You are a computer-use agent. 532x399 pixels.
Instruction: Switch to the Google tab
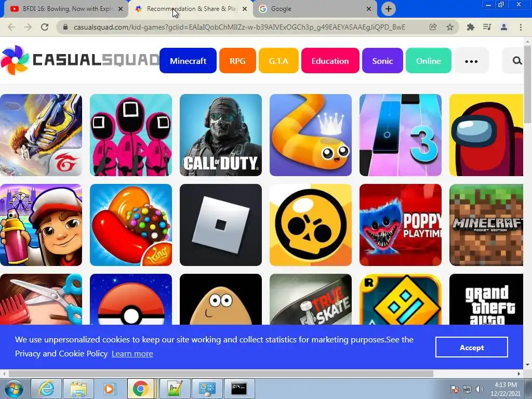[315, 9]
